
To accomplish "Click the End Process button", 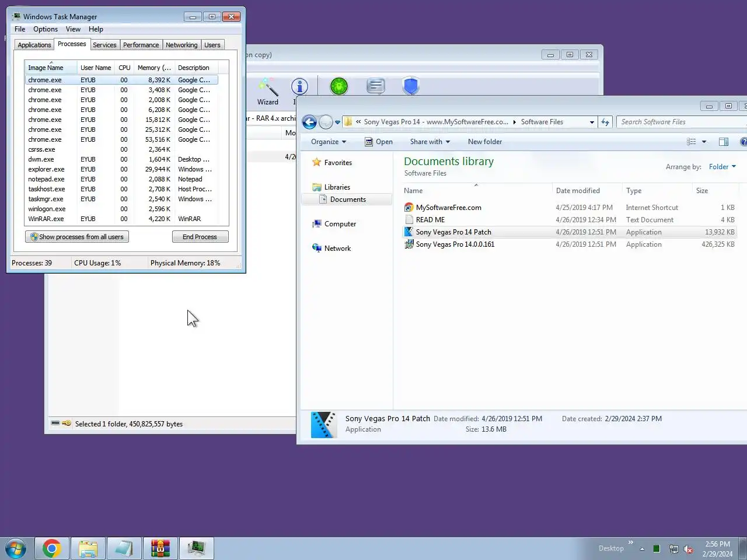I will click(200, 237).
